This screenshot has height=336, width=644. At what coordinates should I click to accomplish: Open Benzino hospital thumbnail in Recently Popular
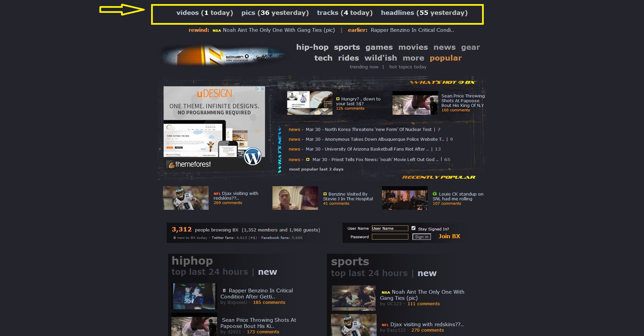tap(295, 198)
